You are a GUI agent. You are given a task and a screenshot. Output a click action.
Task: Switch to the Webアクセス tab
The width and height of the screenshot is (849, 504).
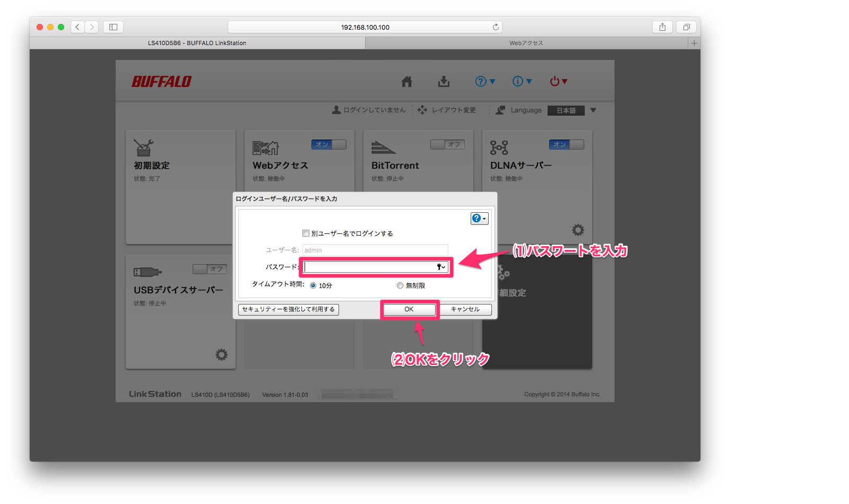(526, 43)
